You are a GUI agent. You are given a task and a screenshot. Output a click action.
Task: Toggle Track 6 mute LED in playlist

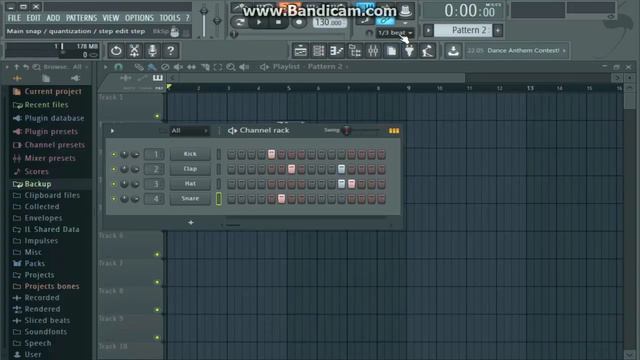(x=157, y=254)
